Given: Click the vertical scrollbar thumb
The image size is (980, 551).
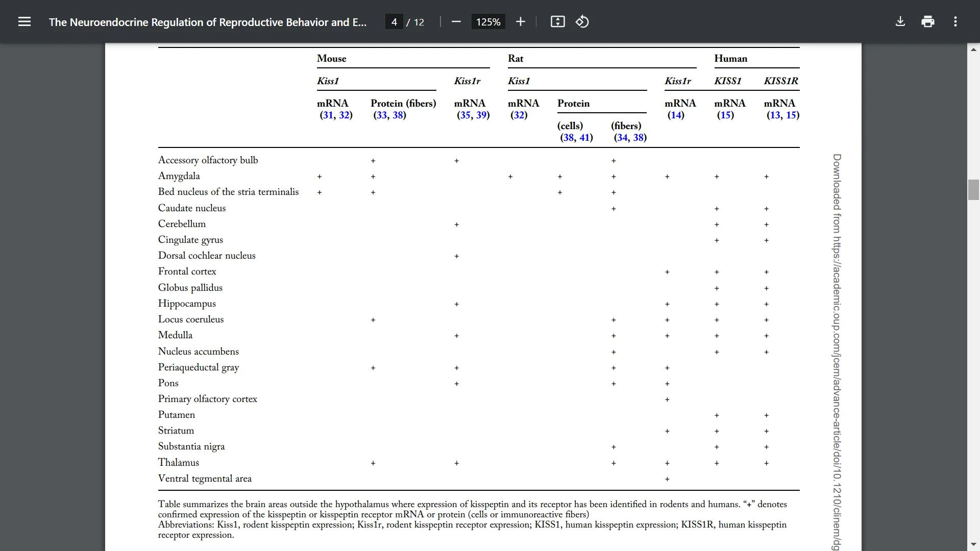Looking at the screenshot, I should pos(973,190).
